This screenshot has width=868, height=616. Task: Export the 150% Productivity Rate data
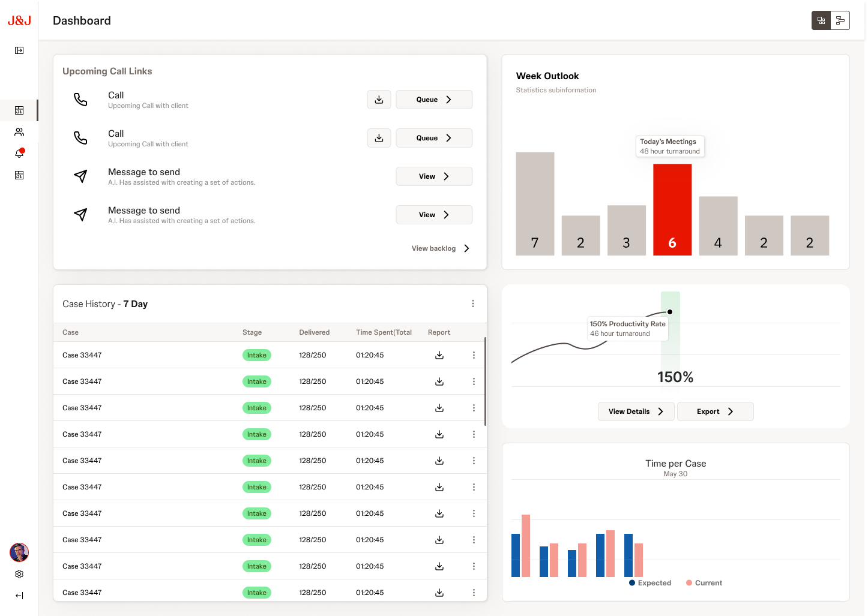point(715,411)
